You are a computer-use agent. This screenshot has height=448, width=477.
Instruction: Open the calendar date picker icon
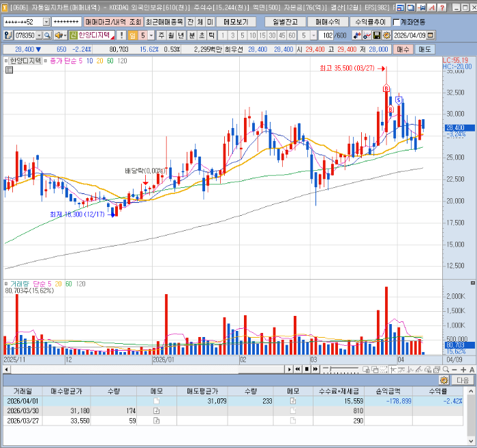(x=430, y=35)
